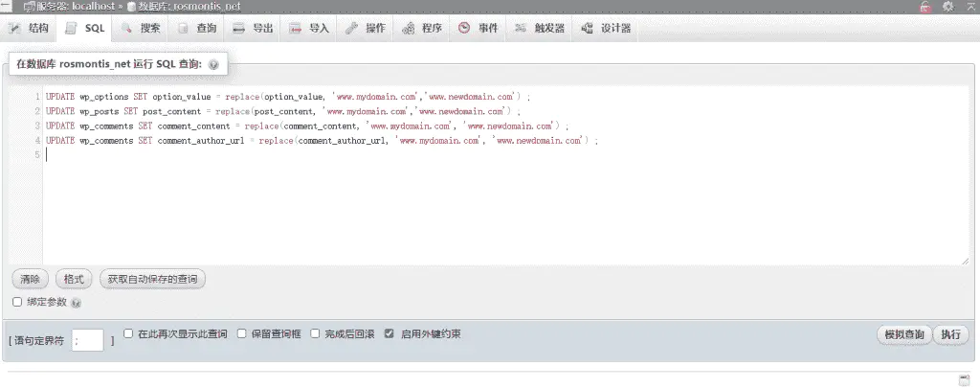The image size is (980, 389).
Task: Open page settings gear icon
Action: point(948,7)
